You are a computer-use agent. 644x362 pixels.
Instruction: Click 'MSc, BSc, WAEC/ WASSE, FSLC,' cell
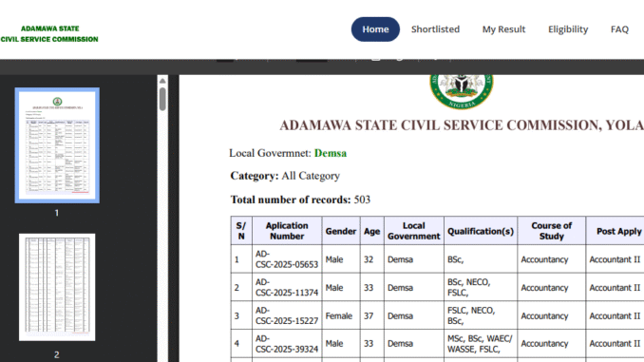[x=480, y=344]
